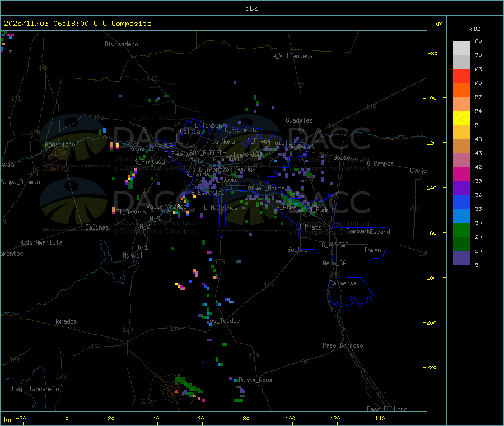Click the 100 km horizontal axis label
Screen dimensions: 504x426
click(x=290, y=418)
